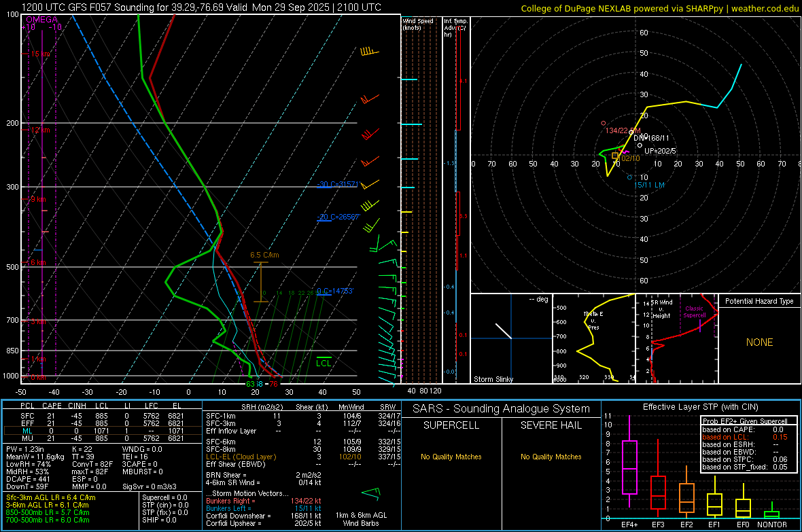Click the Sfc-3km AGL LR = 6.4 C/km line
This screenshot has width=802, height=532.
click(51, 497)
